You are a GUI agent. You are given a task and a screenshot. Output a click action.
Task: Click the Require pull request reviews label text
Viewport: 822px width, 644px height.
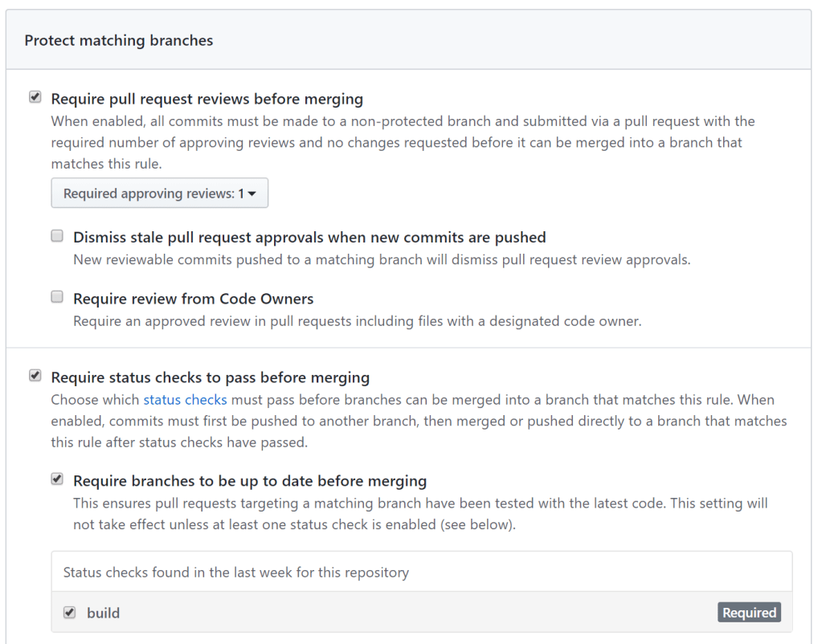coord(207,99)
